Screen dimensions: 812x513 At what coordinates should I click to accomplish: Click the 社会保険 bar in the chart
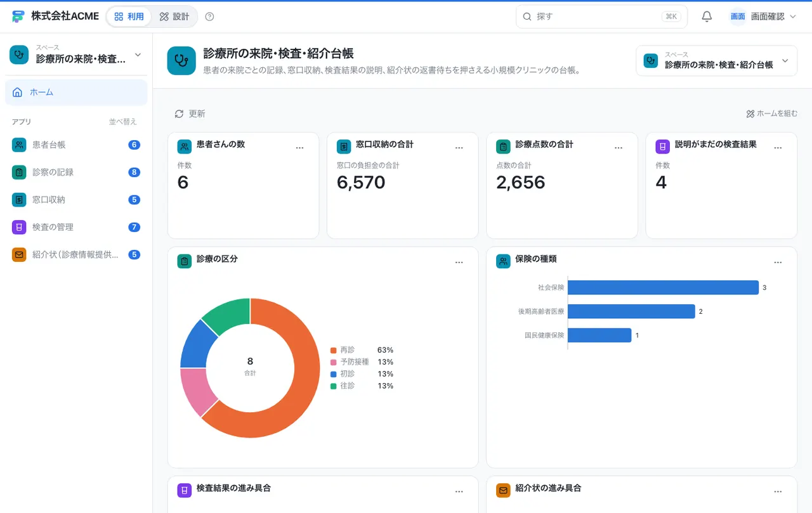point(663,287)
